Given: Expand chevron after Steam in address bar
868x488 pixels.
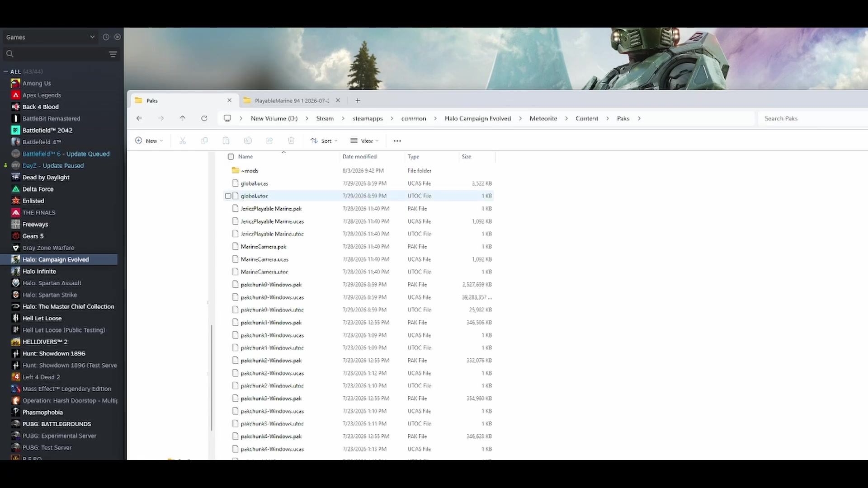Looking at the screenshot, I should click(x=343, y=118).
